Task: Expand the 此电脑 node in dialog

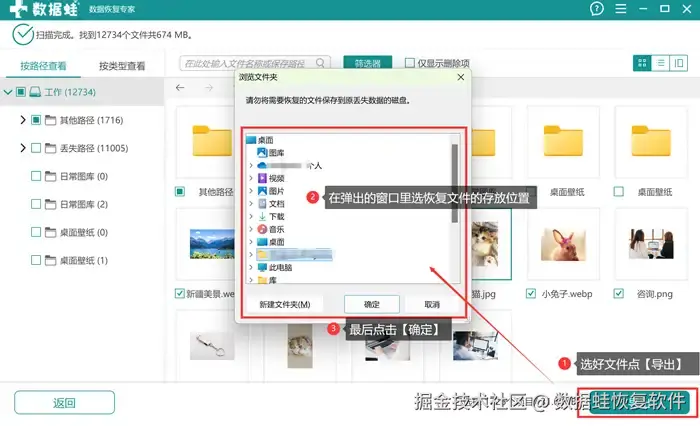Action: coord(251,267)
